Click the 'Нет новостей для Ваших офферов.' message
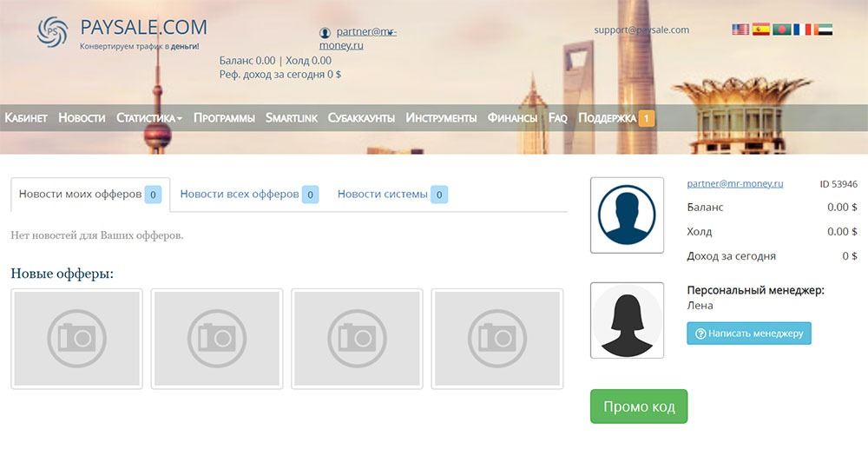 (x=97, y=235)
